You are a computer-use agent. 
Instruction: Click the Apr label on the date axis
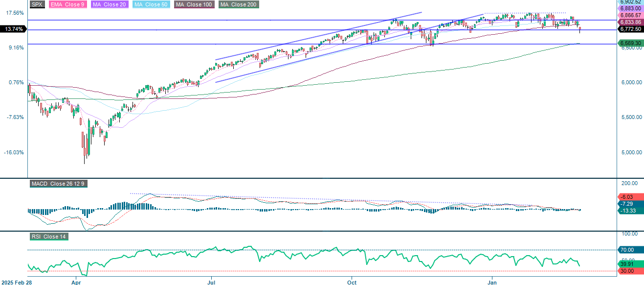[x=77, y=282]
